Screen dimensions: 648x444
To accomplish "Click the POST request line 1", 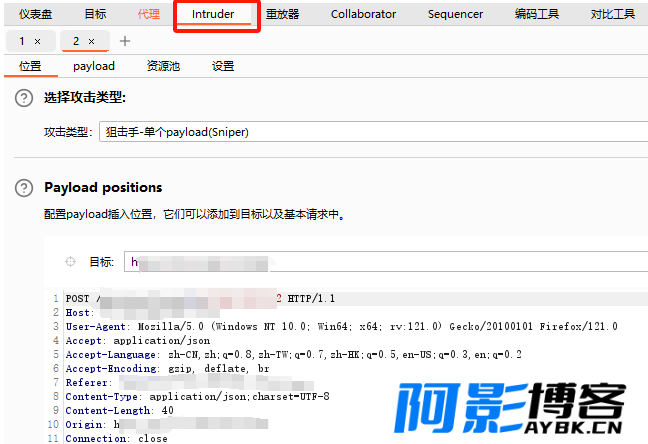I will point(200,298).
